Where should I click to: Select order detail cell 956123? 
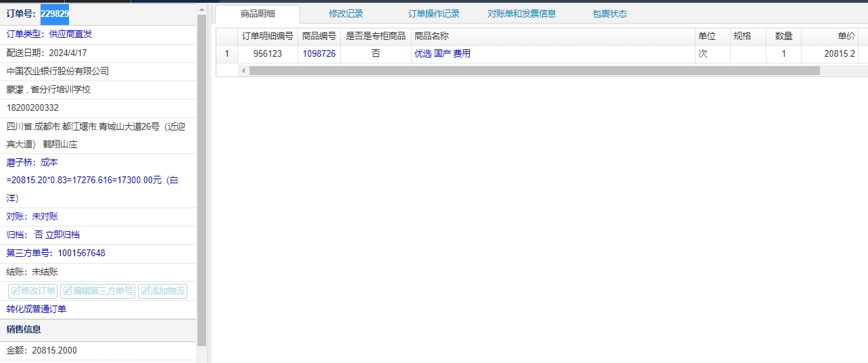click(268, 53)
